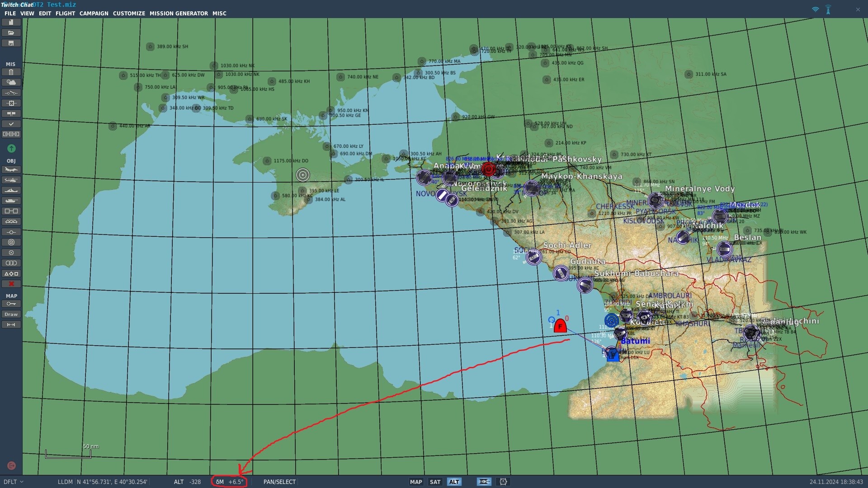Viewport: 868px width, 488px height.
Task: Select the static object linked-boxes tool
Action: [11, 211]
